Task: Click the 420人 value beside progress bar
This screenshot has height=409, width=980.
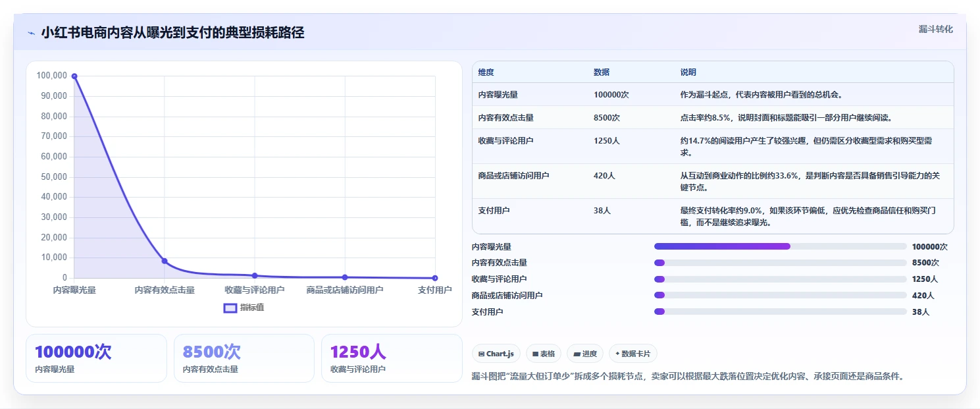Action: point(923,296)
